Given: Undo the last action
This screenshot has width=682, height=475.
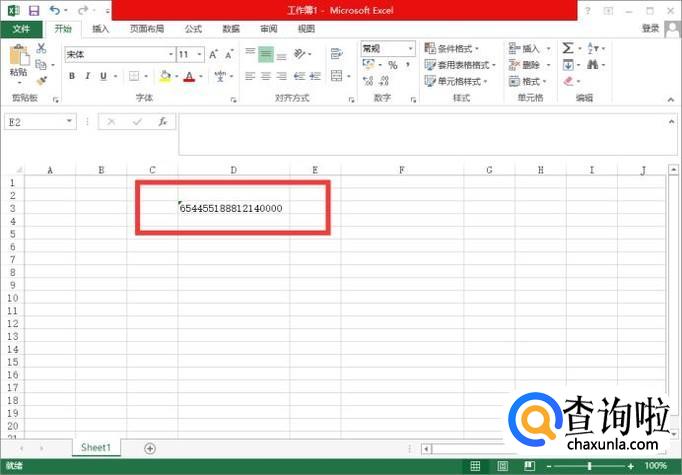Looking at the screenshot, I should 54,10.
